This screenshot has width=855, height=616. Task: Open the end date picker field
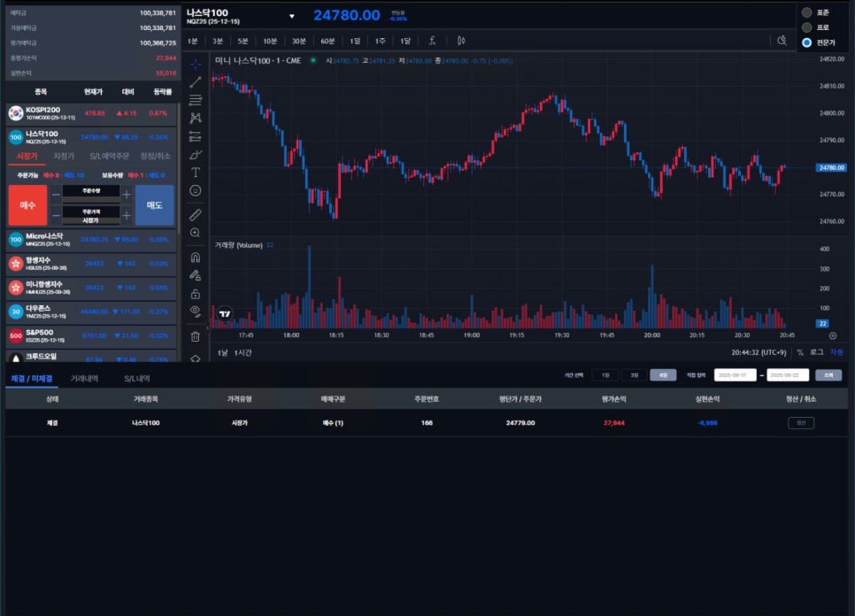click(x=788, y=374)
